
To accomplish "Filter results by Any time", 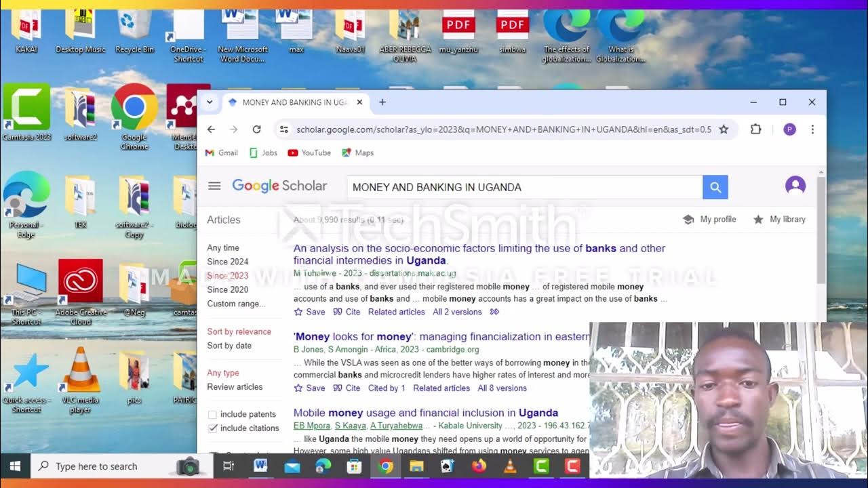I will [223, 248].
